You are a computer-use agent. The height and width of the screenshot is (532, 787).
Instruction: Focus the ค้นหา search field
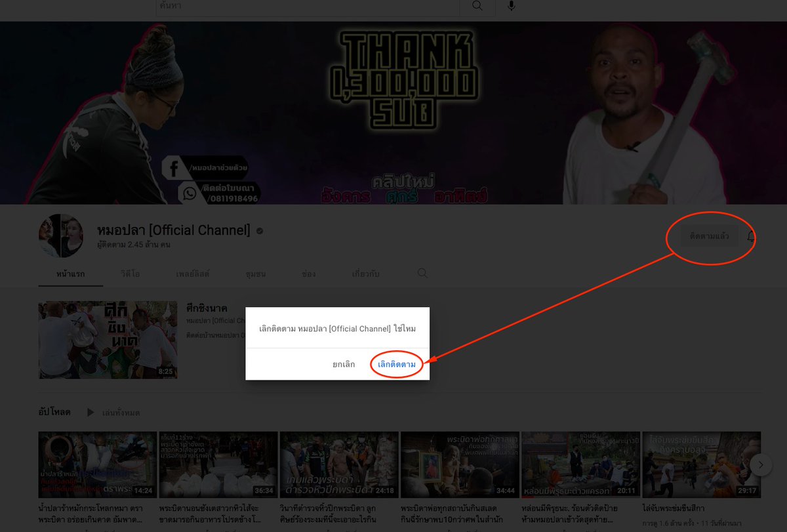click(x=308, y=7)
